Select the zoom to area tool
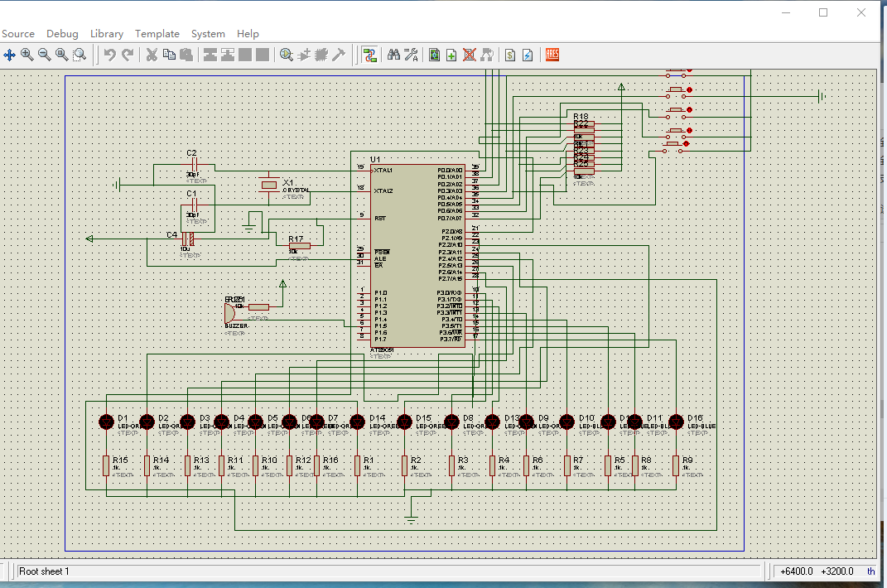 (x=80, y=55)
